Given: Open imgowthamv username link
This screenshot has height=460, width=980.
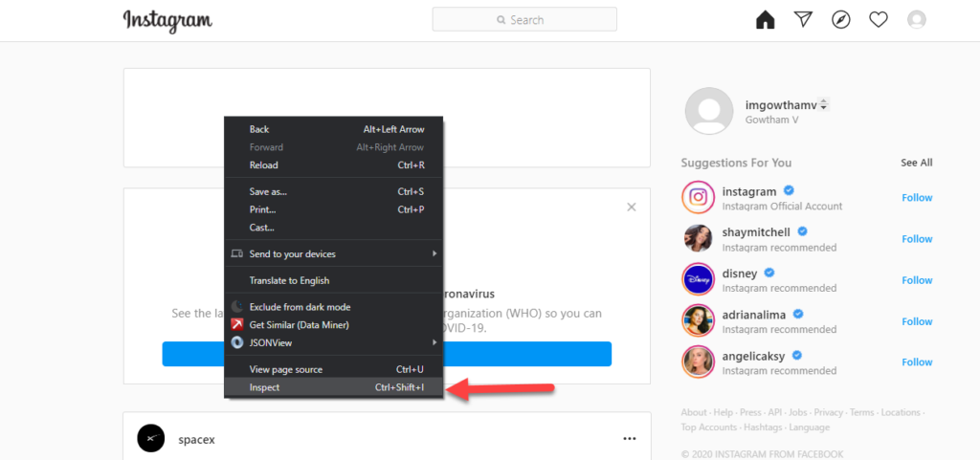Looking at the screenshot, I should (x=781, y=105).
